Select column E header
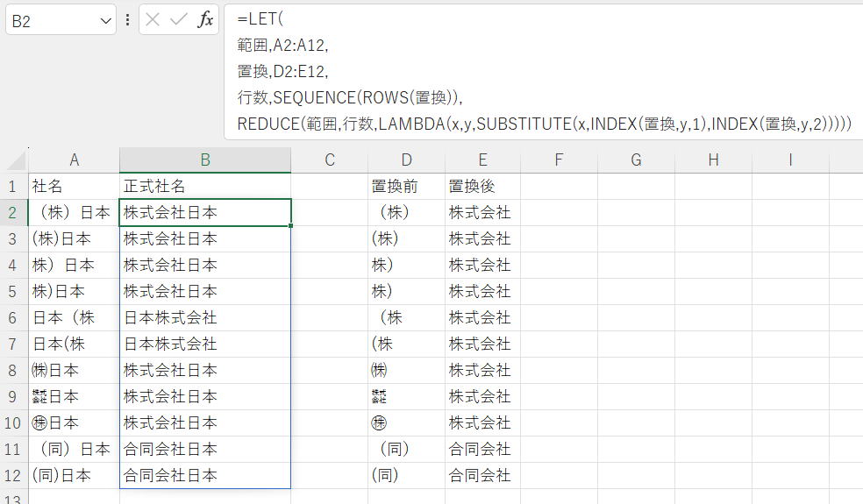The image size is (863, 504). click(x=482, y=160)
